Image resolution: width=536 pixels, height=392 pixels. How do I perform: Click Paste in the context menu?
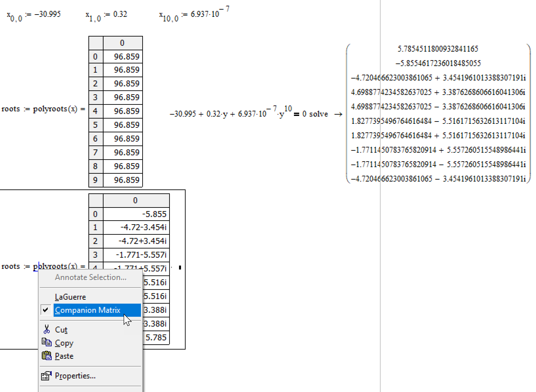[64, 356]
